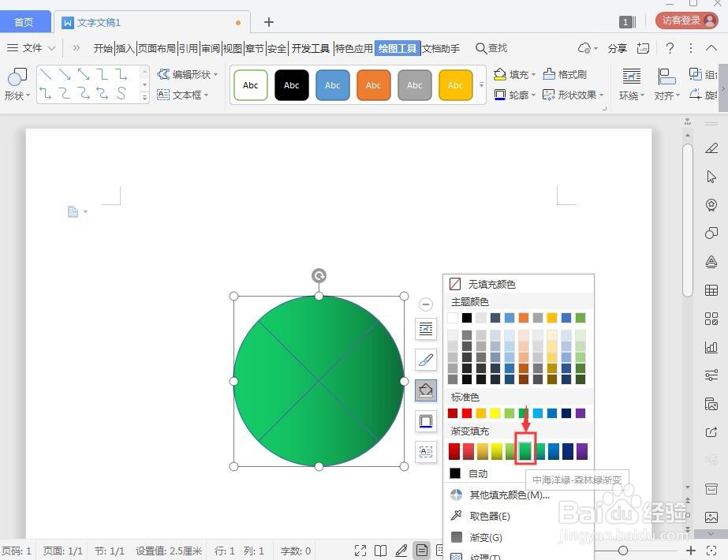The width and height of the screenshot is (728, 560).
Task: Pick the purple standard color swatch
Action: pyautogui.click(x=581, y=413)
